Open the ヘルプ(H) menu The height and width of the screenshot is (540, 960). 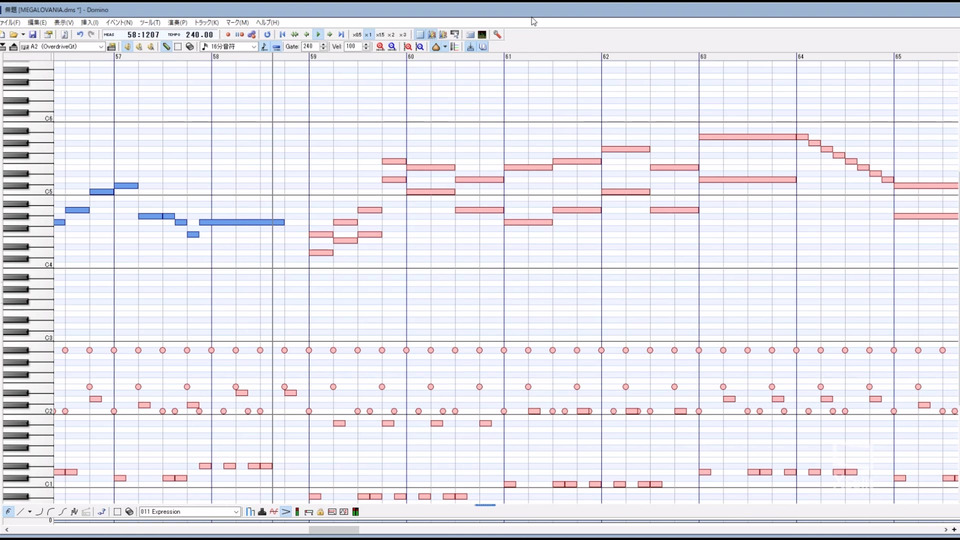[268, 23]
